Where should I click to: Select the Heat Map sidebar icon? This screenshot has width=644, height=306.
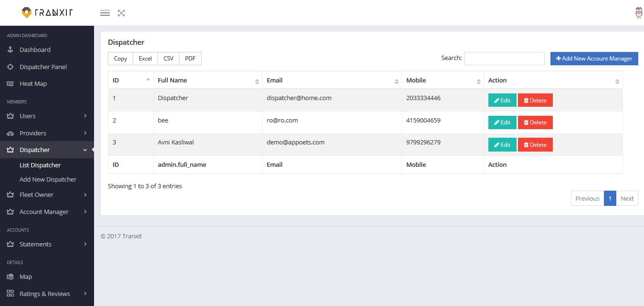tap(10, 83)
